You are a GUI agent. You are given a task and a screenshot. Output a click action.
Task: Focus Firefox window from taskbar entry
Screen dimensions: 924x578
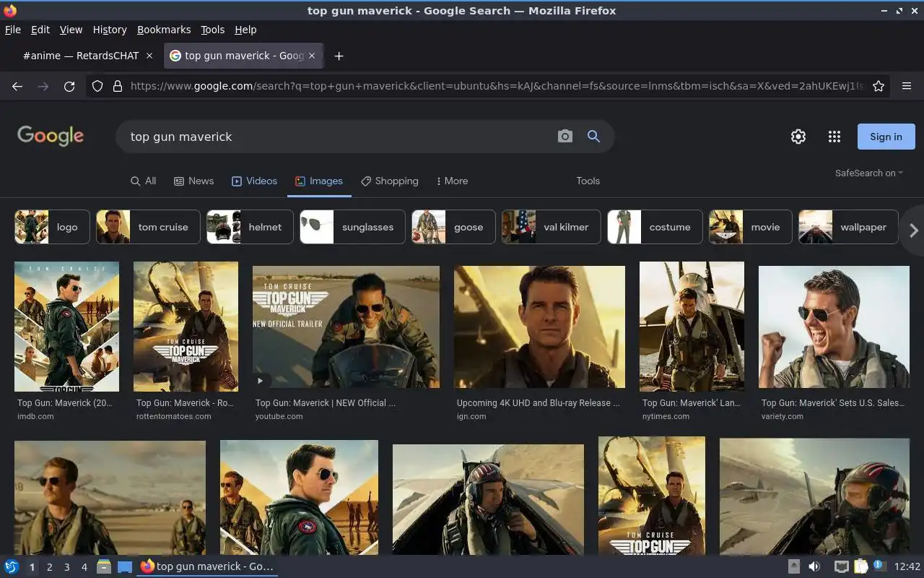207,566
